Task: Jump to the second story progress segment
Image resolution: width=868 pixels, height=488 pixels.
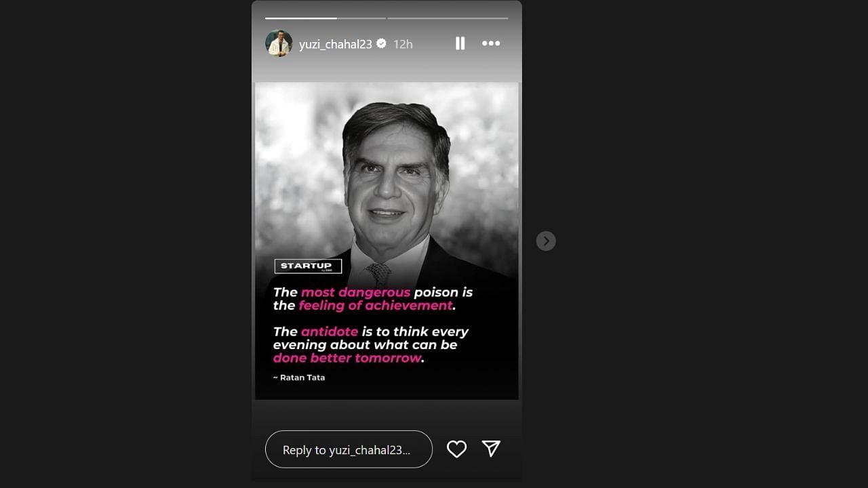Action: [448, 18]
